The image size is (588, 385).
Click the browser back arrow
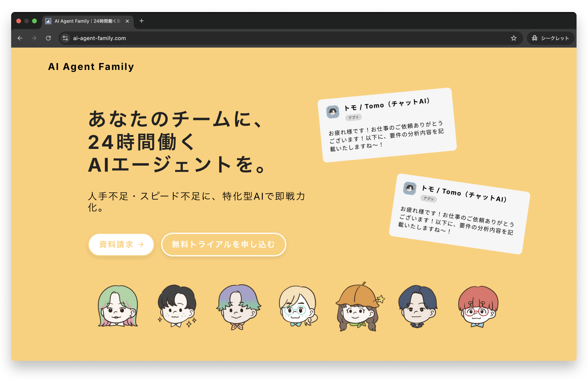coord(20,38)
